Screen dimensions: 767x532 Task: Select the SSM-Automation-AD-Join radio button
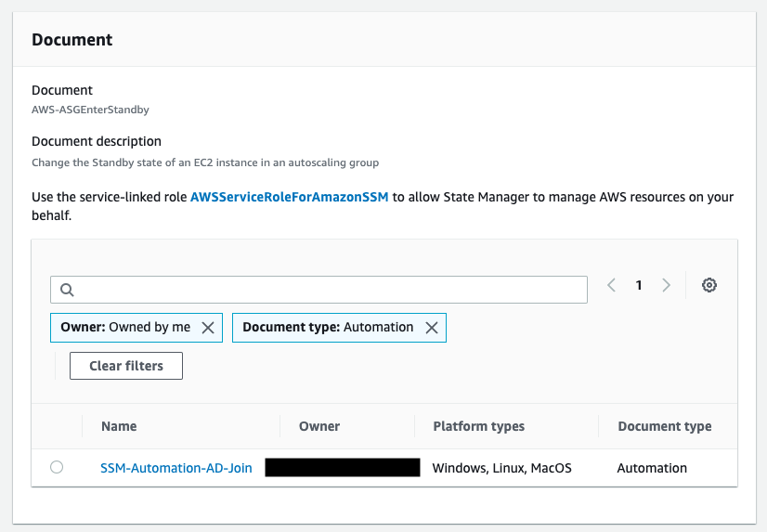click(57, 467)
